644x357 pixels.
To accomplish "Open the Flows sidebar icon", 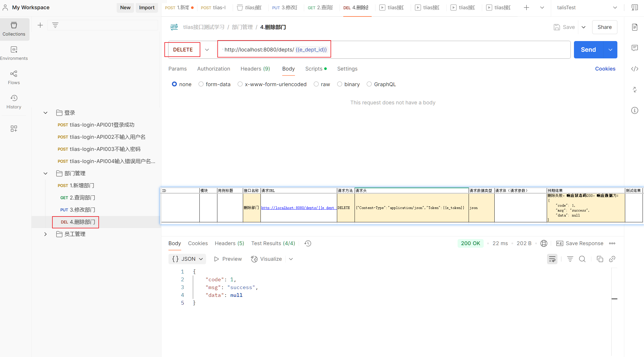I will 14,77.
